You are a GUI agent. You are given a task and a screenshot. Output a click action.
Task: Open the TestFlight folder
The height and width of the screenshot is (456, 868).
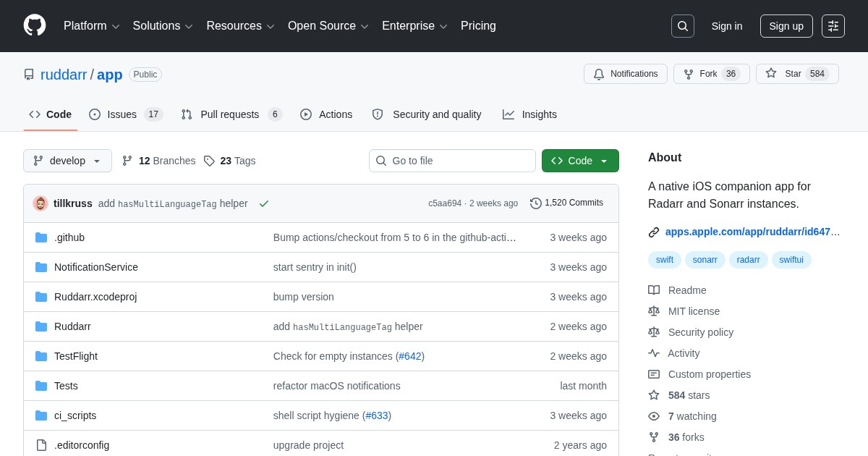76,356
